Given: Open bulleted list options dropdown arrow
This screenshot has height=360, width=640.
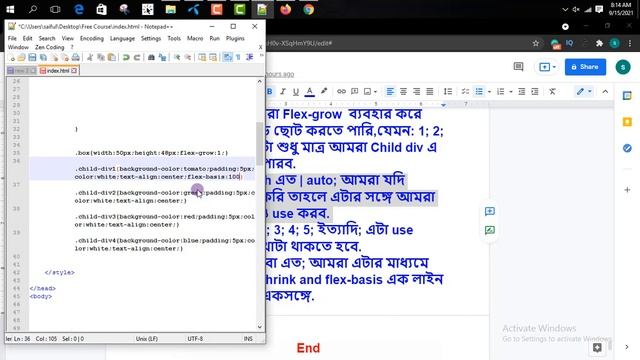Looking at the screenshot, I should click(489, 92).
